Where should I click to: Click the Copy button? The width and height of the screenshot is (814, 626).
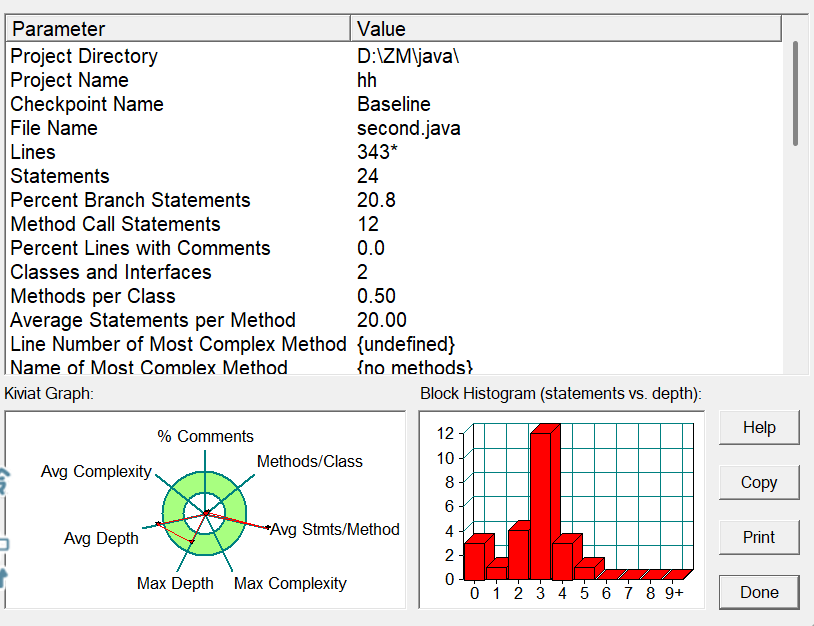click(x=759, y=482)
